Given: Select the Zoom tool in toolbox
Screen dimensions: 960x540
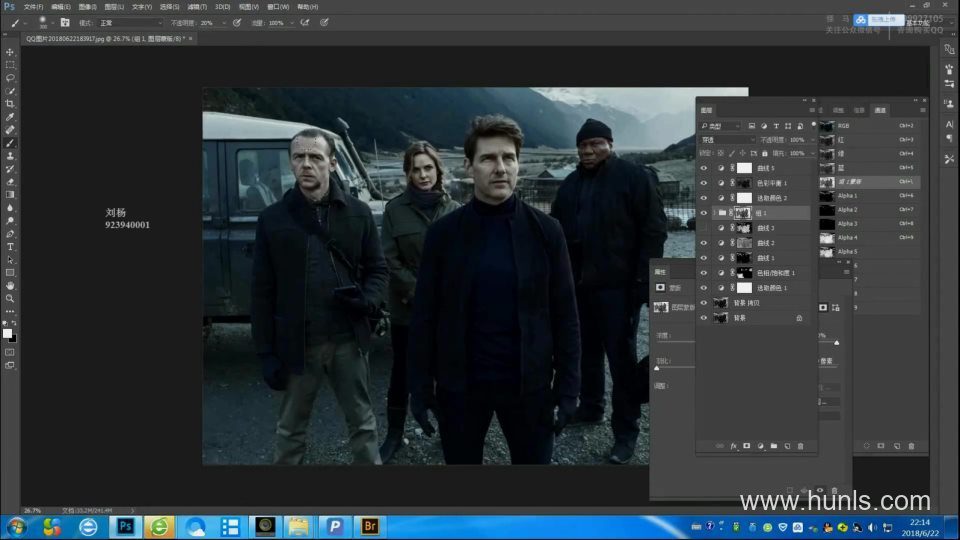Looking at the screenshot, I should (10, 298).
